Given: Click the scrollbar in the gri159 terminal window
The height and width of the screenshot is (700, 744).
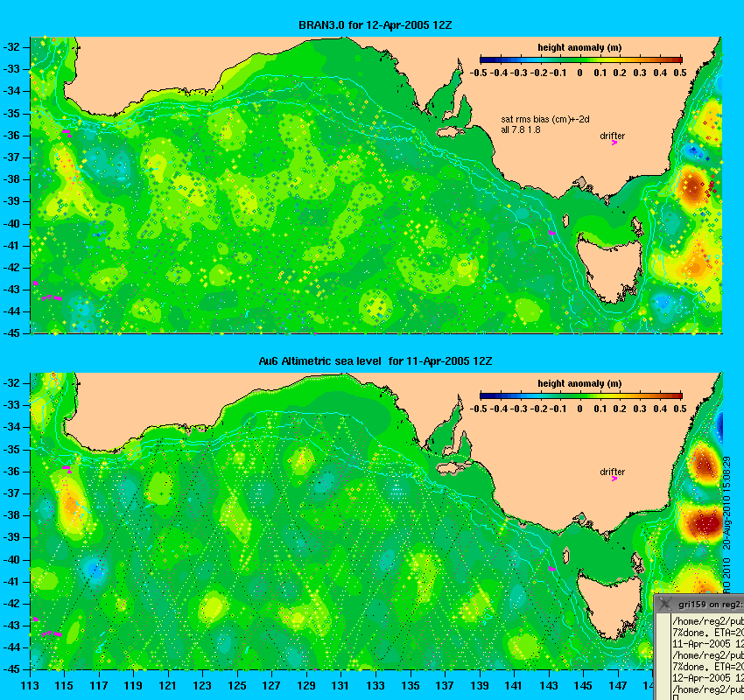Looking at the screenshot, I should 663,657.
